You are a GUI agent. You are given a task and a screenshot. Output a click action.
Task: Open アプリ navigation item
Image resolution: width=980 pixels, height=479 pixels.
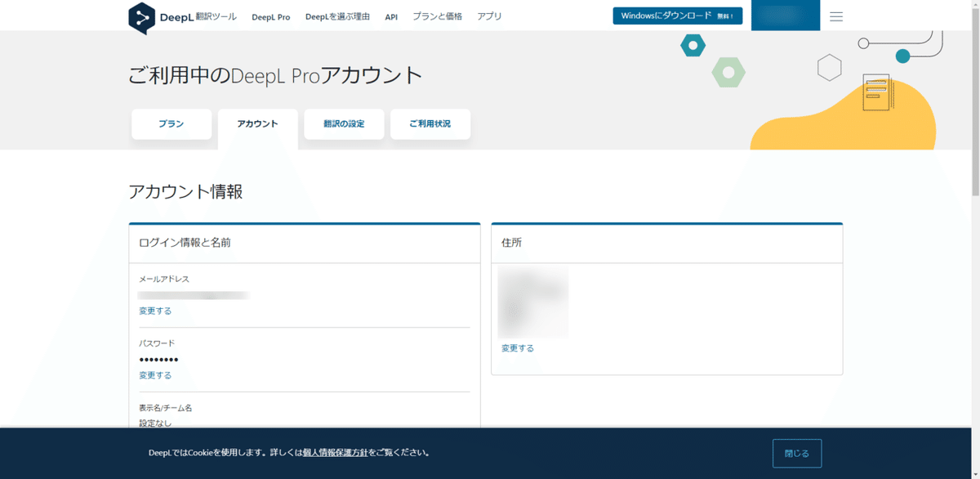tap(490, 16)
